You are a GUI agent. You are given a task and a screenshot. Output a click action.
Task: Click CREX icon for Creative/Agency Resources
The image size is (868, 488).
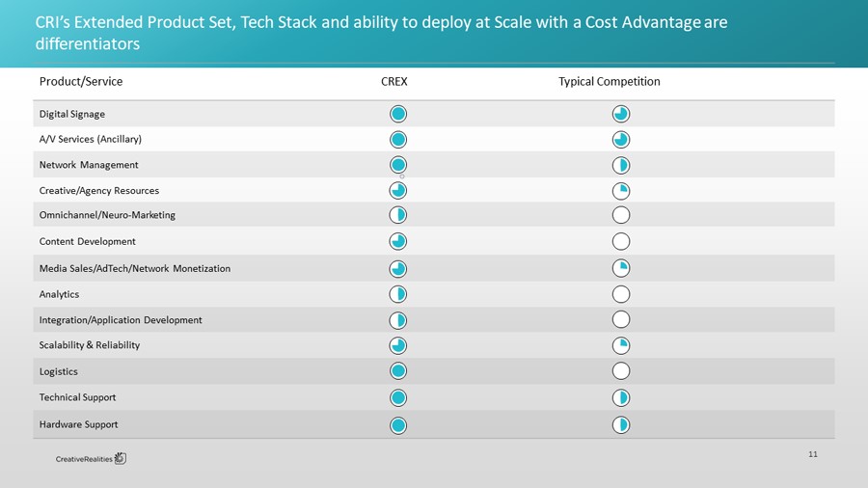point(398,190)
